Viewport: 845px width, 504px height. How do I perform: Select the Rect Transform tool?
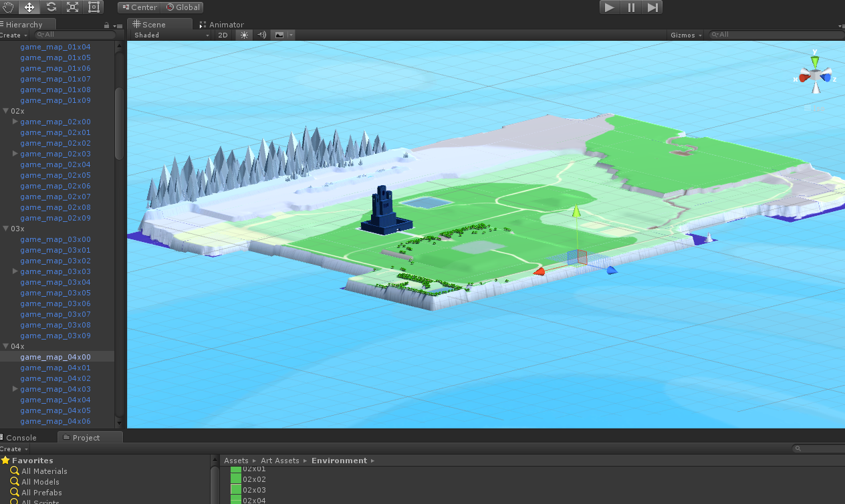[x=94, y=7]
